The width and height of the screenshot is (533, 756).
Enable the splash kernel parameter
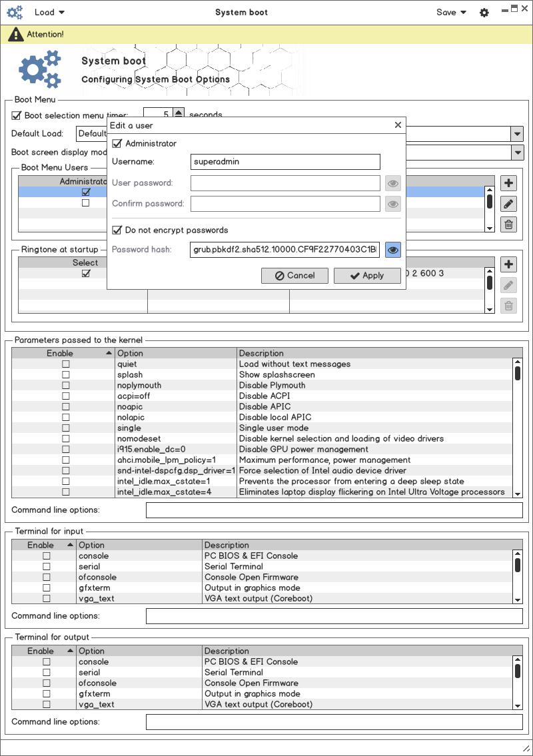coord(65,374)
